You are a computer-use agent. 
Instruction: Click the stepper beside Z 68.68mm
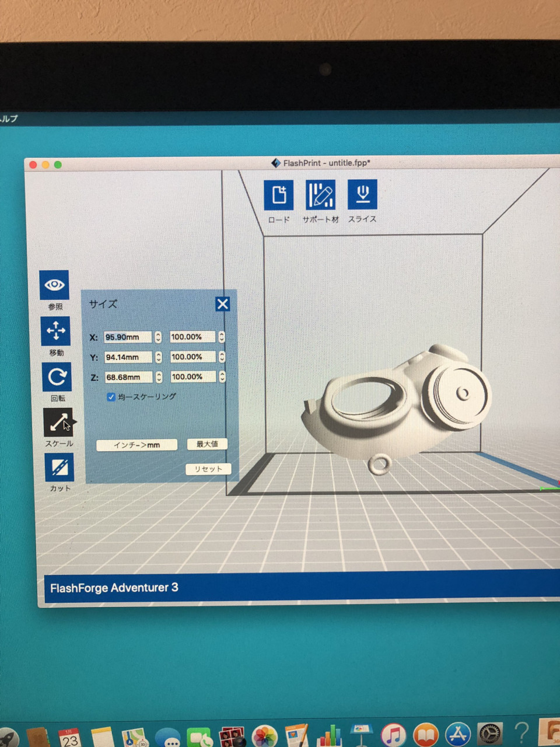pyautogui.click(x=159, y=377)
